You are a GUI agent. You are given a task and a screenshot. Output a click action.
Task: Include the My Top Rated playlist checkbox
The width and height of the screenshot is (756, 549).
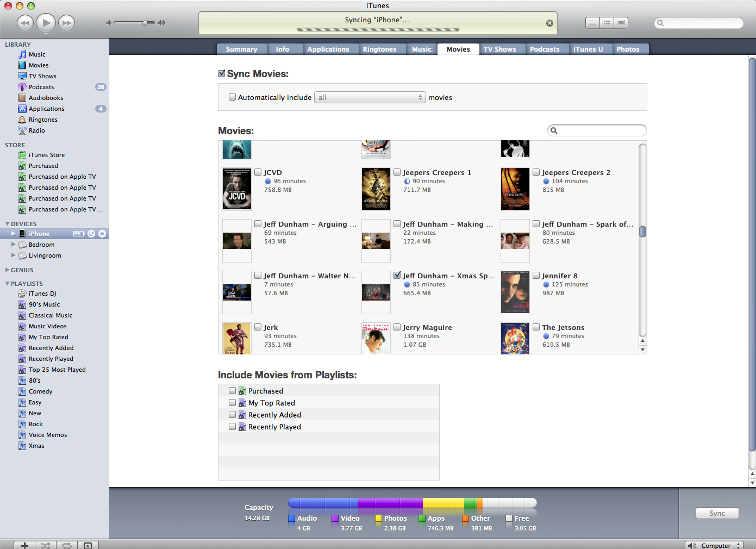pos(232,403)
